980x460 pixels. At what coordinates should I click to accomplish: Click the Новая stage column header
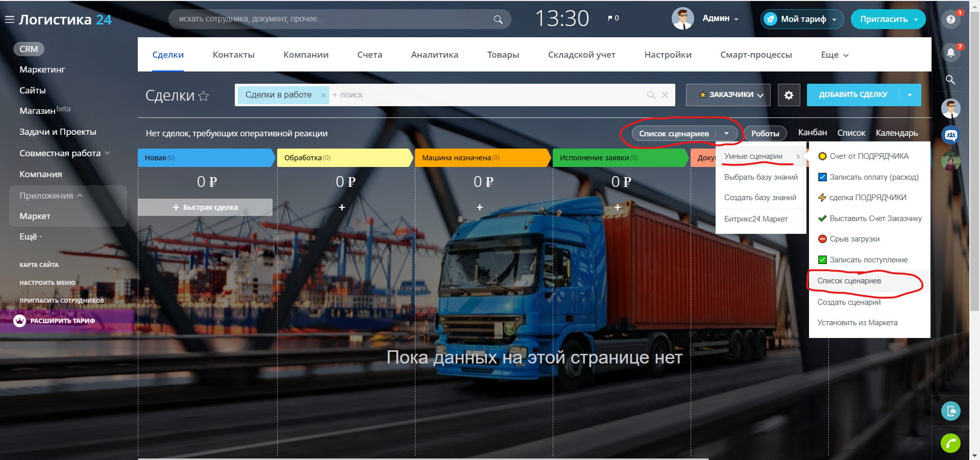coord(206,158)
